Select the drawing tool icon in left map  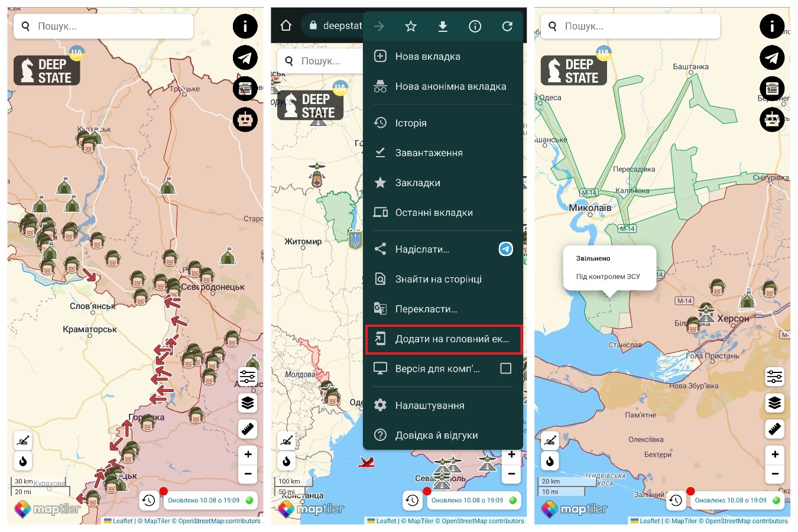(x=23, y=440)
